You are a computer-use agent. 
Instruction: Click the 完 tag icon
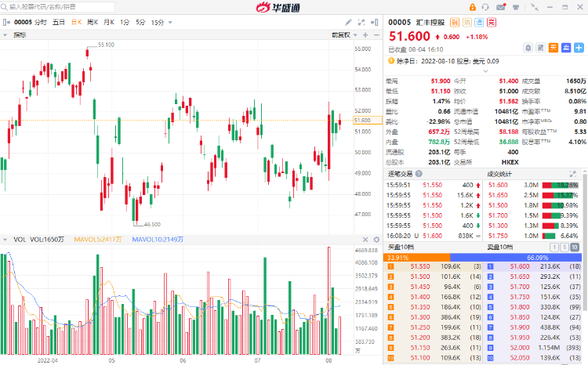(x=492, y=23)
